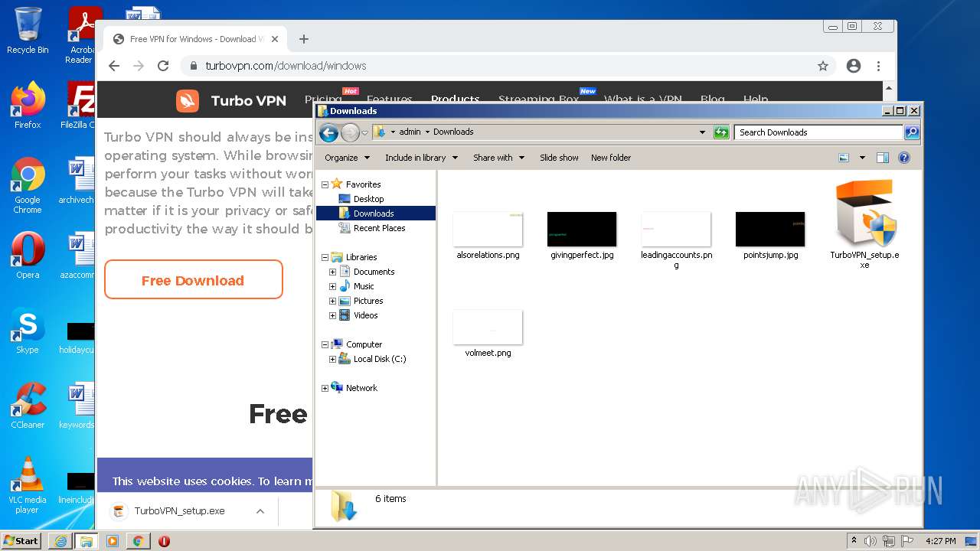Select Pictures library in navigation pane
Image resolution: width=980 pixels, height=551 pixels.
tap(368, 301)
